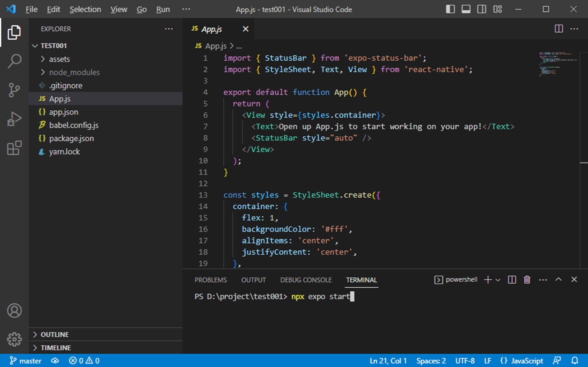
Task: Expand the OUTLINE section
Action: point(106,334)
